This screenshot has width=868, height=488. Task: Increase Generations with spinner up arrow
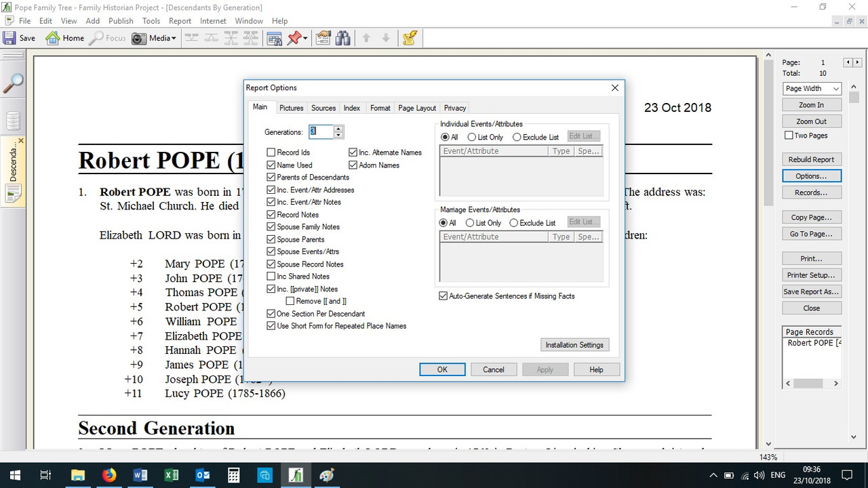[x=338, y=128]
